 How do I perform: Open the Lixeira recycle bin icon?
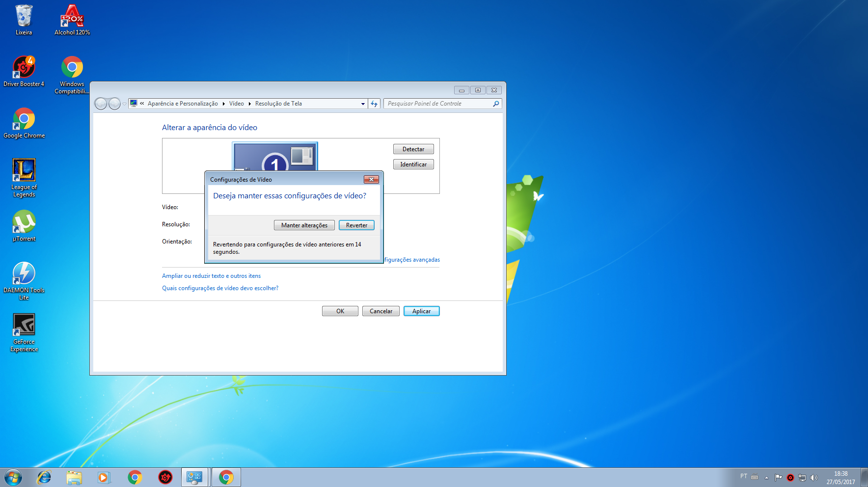tap(24, 20)
